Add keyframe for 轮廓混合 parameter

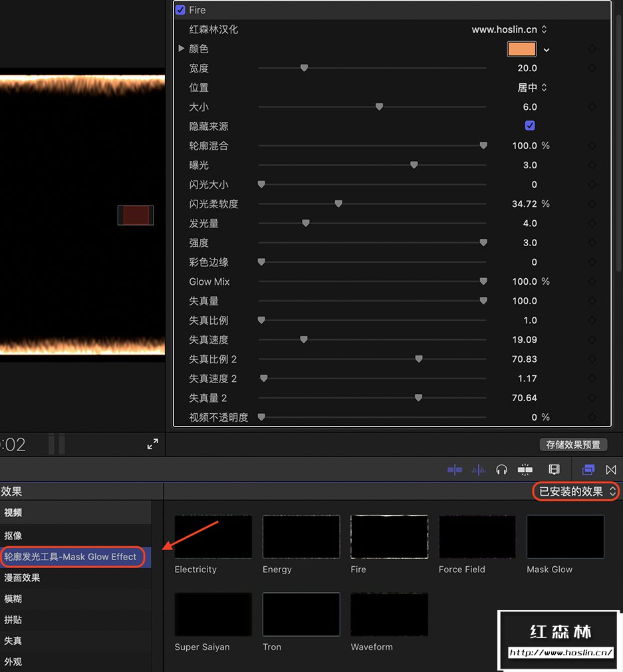point(592,146)
